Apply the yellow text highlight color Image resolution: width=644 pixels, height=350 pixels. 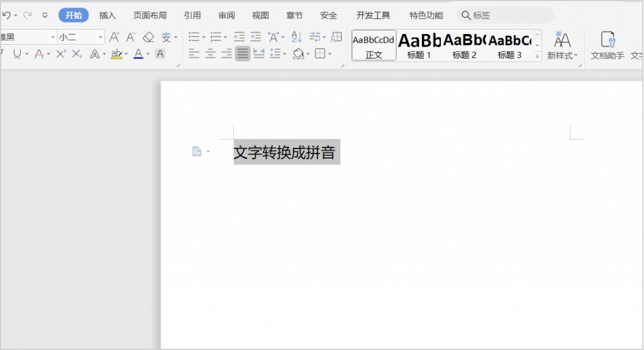116,54
